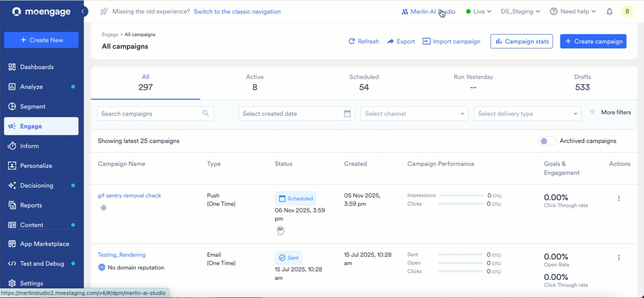The image size is (644, 298).
Task: Click the Showing latest 25 campaigns text
Action: tap(139, 141)
